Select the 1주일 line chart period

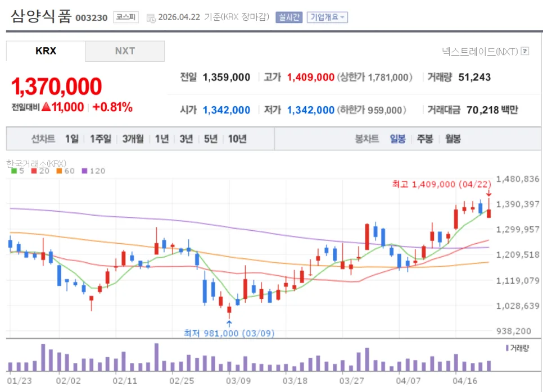point(101,139)
